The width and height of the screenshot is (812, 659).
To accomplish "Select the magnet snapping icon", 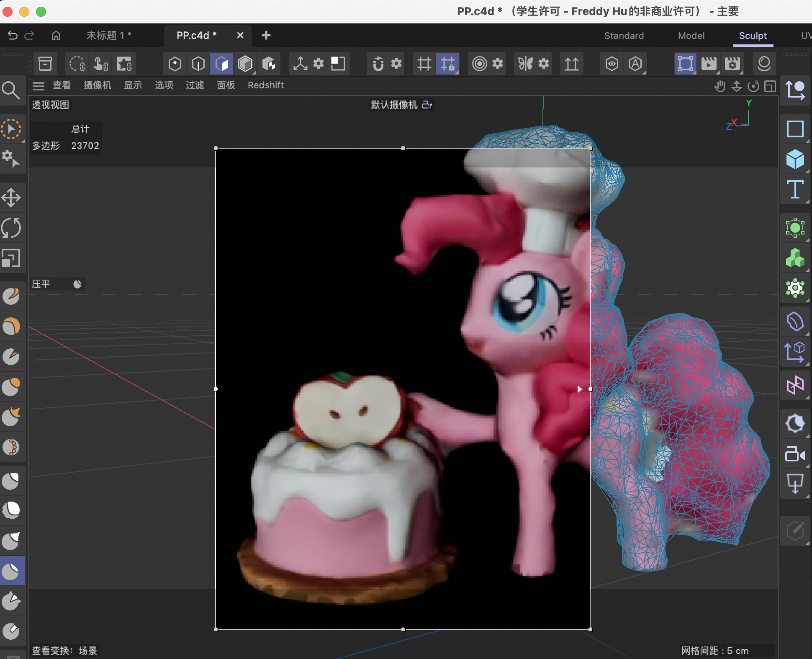I will 378,64.
